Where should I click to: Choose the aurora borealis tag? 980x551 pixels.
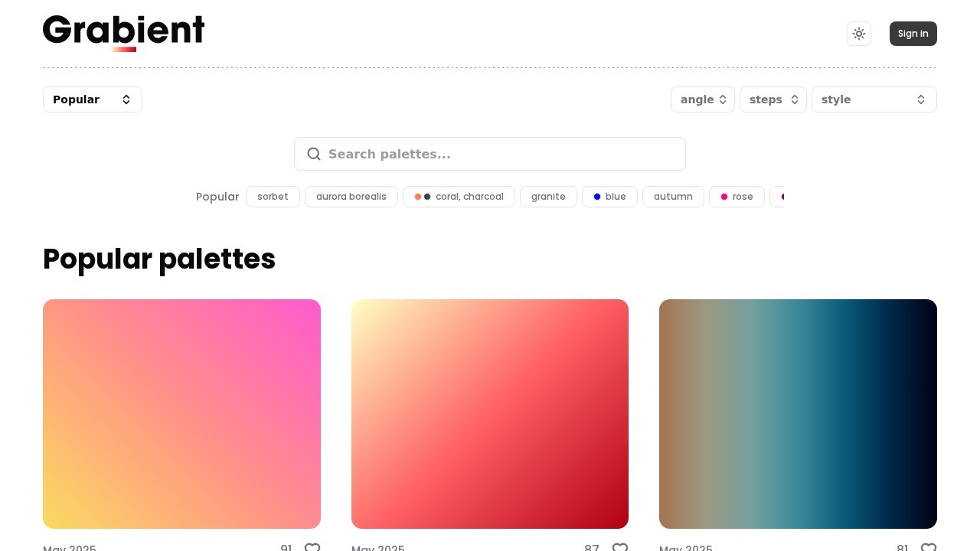pos(351,197)
